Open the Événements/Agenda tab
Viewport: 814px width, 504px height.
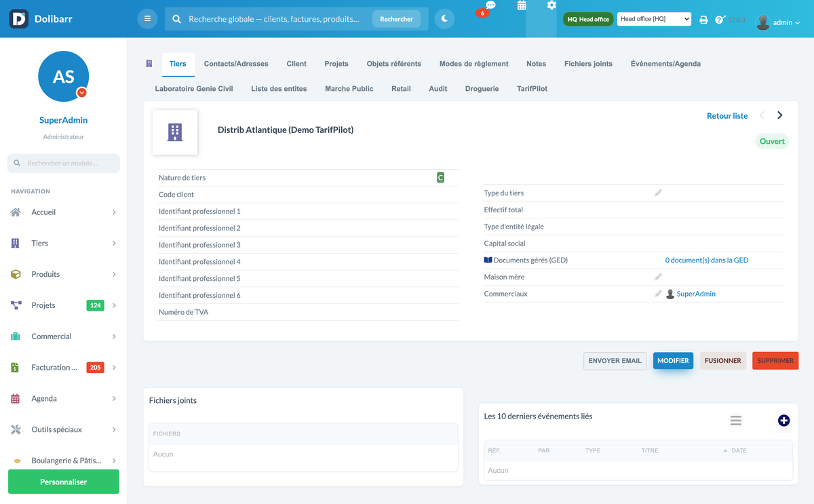(665, 64)
